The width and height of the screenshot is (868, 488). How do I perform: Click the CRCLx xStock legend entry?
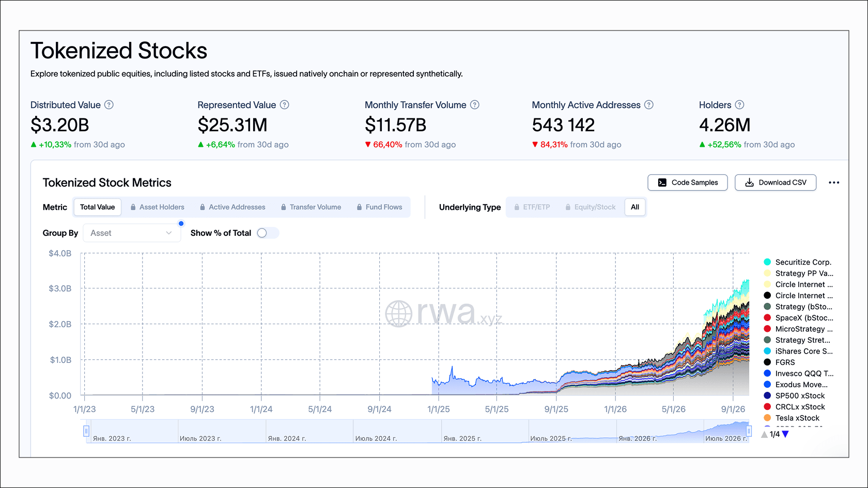(794, 407)
